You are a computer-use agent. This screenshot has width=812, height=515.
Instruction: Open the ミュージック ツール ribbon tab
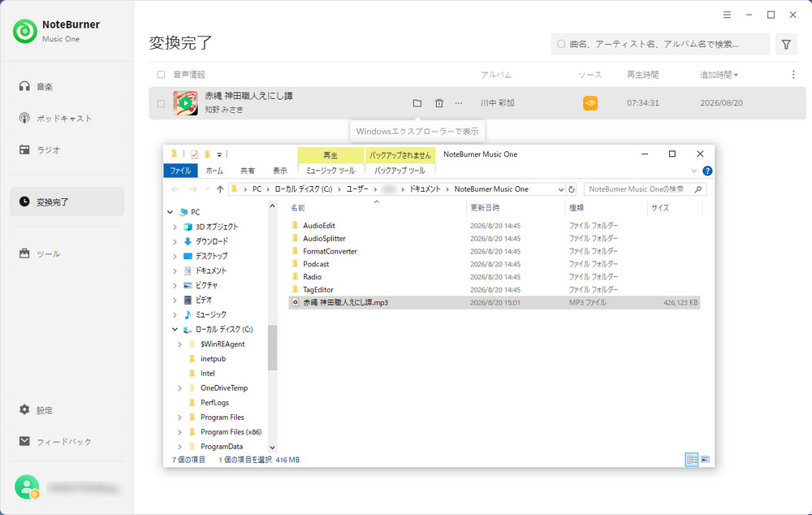(x=330, y=171)
